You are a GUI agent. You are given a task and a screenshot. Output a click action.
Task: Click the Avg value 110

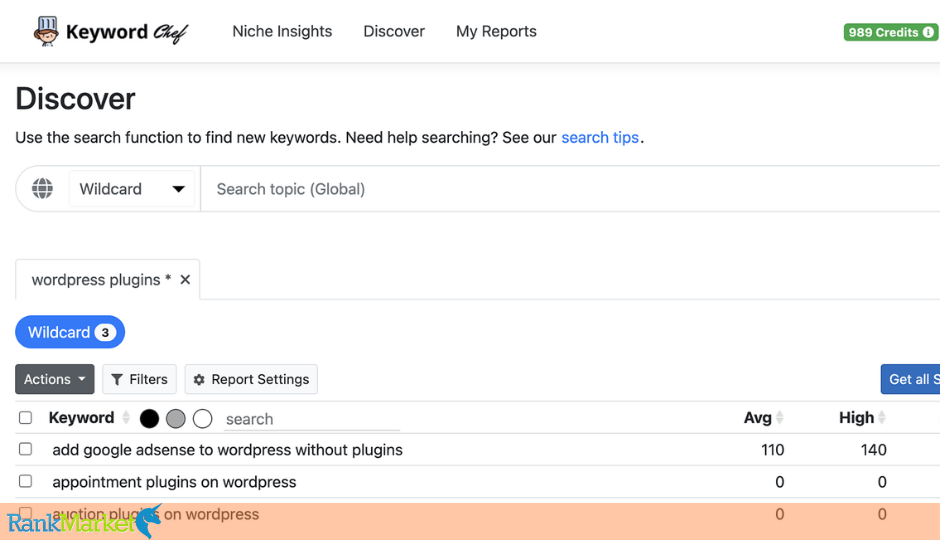coord(773,450)
